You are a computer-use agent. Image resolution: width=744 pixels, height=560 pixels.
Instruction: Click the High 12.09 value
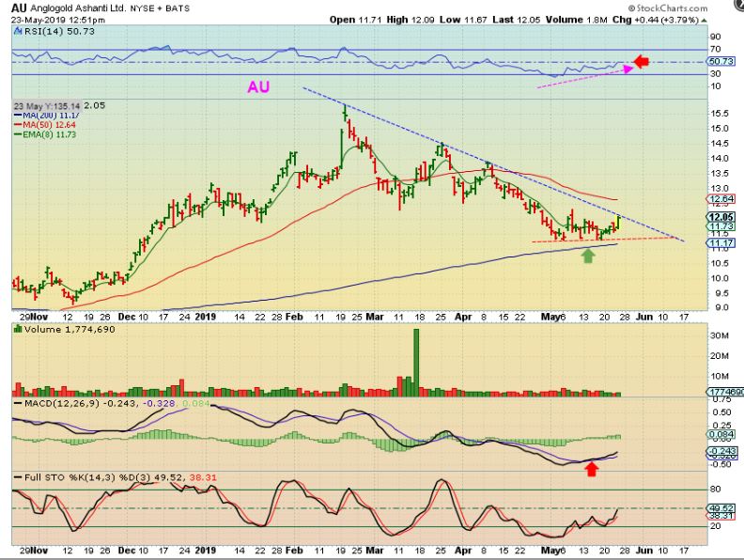(x=409, y=20)
